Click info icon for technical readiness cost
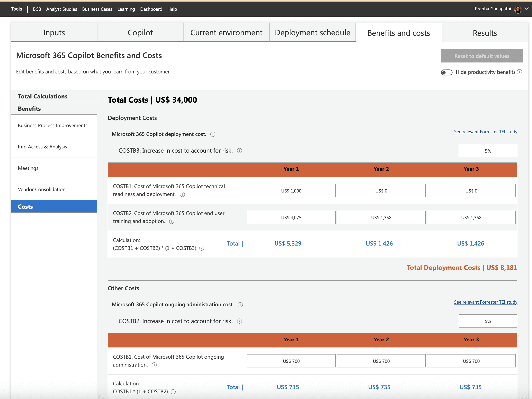 click(x=182, y=194)
